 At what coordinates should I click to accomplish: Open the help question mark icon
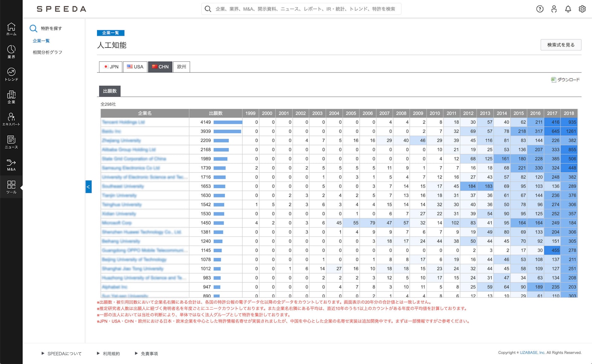pyautogui.click(x=540, y=9)
